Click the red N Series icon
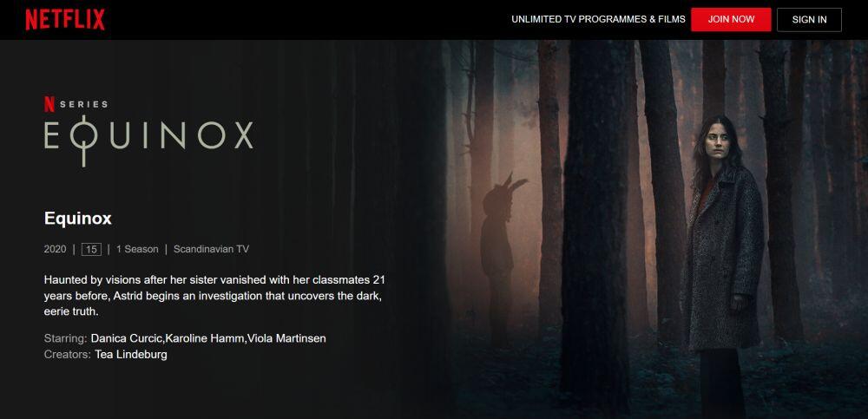Screen dimensions: 868x419 coord(49,104)
